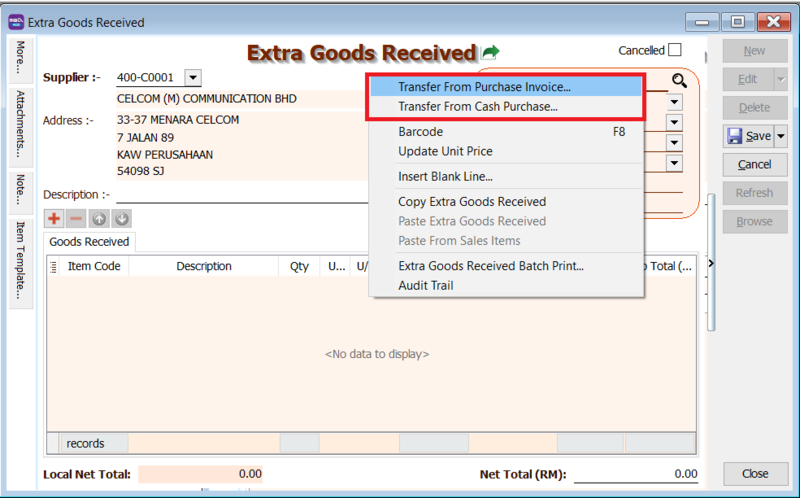Select Insert Blank Line menu item
800x498 pixels.
(445, 177)
